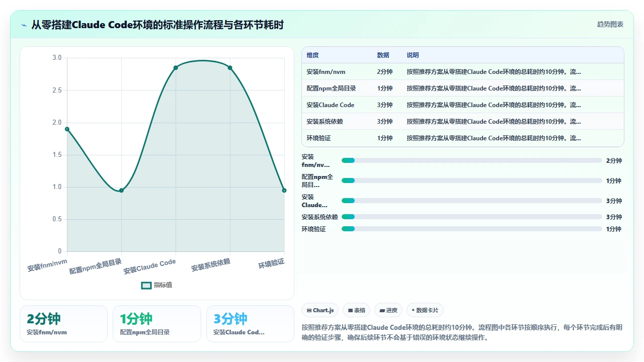Click the 数据 column header
Viewport: 644px width, 362px height.
tap(383, 55)
